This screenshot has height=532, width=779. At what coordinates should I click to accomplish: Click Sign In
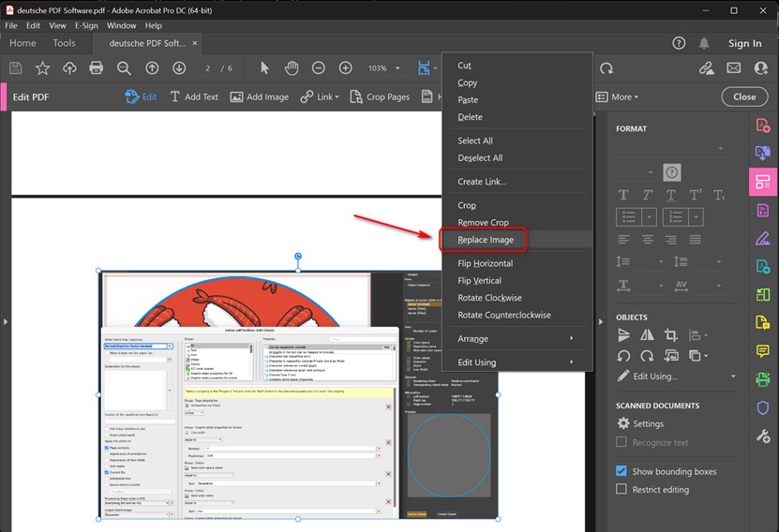coord(744,43)
